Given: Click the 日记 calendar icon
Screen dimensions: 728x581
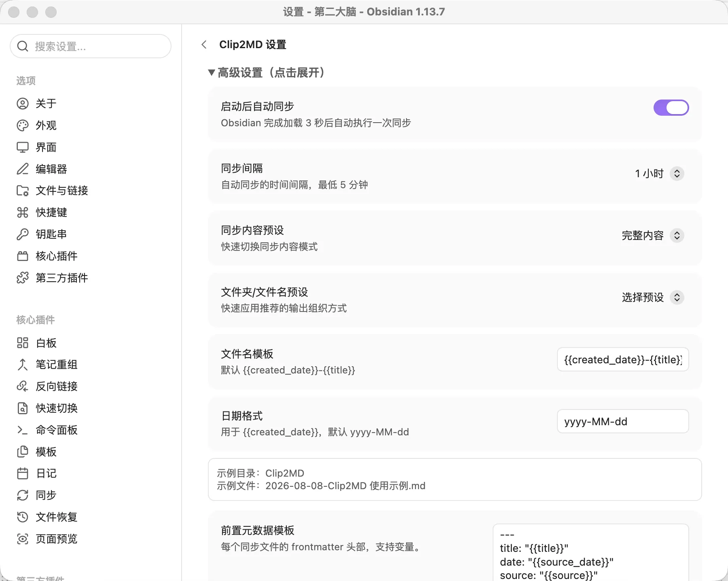Looking at the screenshot, I should (23, 473).
